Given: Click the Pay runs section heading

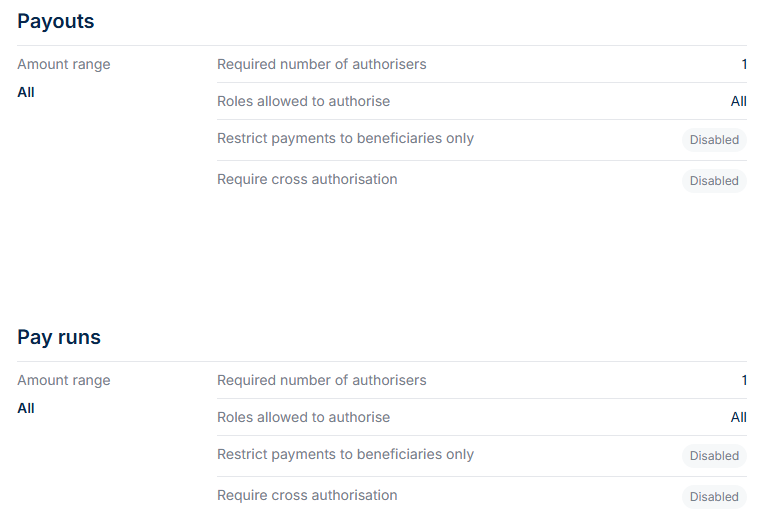Looking at the screenshot, I should 59,337.
